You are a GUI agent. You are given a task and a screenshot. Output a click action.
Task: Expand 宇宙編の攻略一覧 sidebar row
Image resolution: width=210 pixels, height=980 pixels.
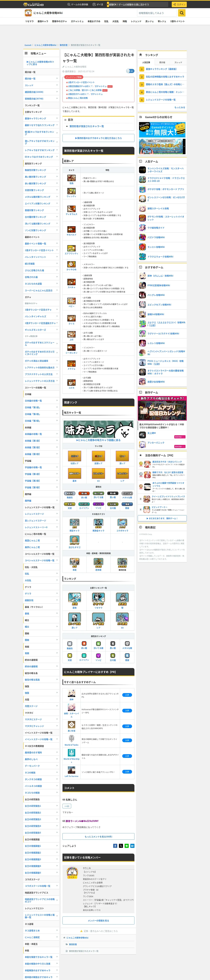click(41, 467)
